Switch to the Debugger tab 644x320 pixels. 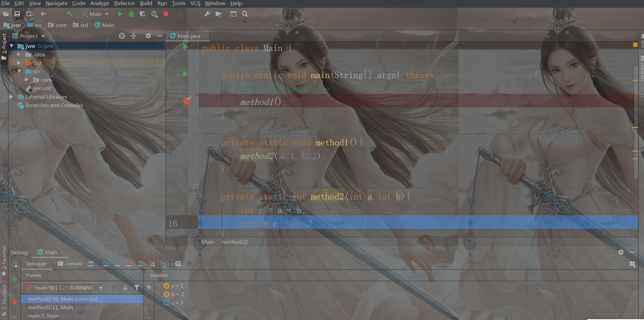click(x=36, y=264)
